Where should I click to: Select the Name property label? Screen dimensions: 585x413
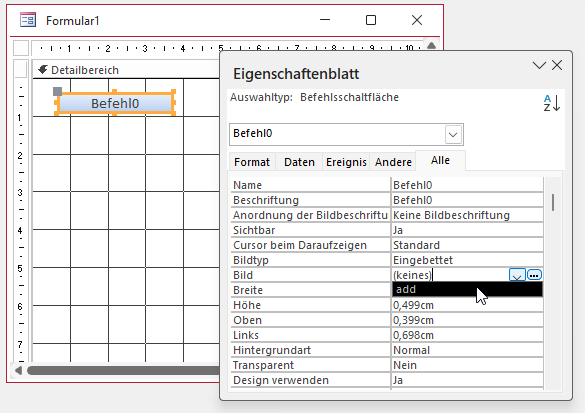click(x=310, y=185)
